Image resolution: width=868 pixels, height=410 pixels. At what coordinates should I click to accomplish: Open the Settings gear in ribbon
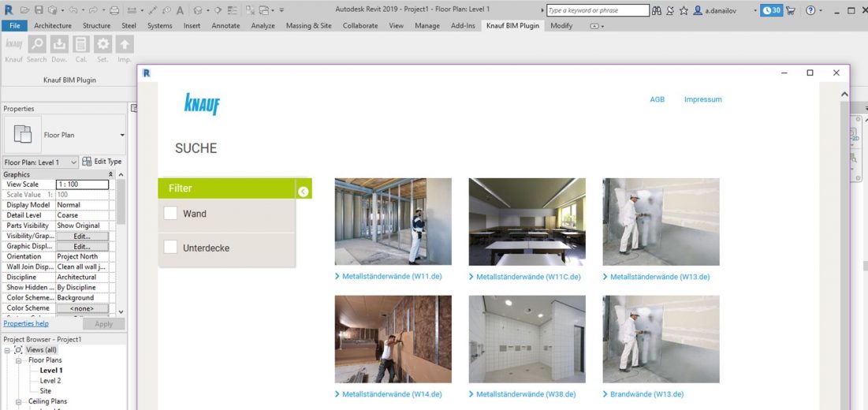click(102, 46)
